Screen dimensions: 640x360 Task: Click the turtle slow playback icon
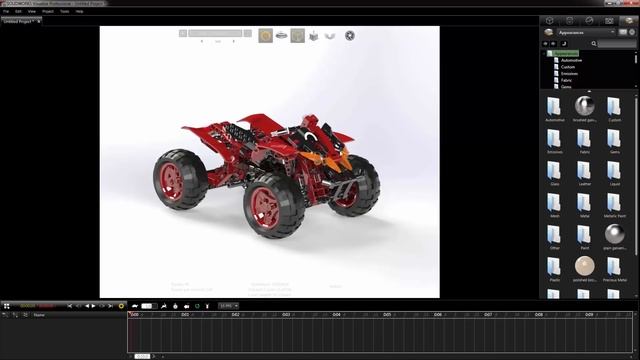[x=135, y=306]
